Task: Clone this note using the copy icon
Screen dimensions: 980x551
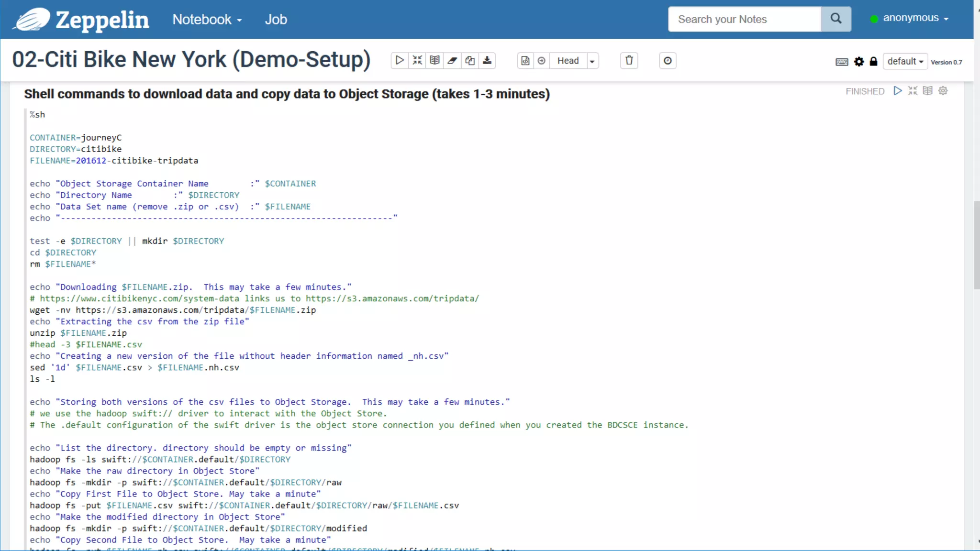Action: point(470,61)
